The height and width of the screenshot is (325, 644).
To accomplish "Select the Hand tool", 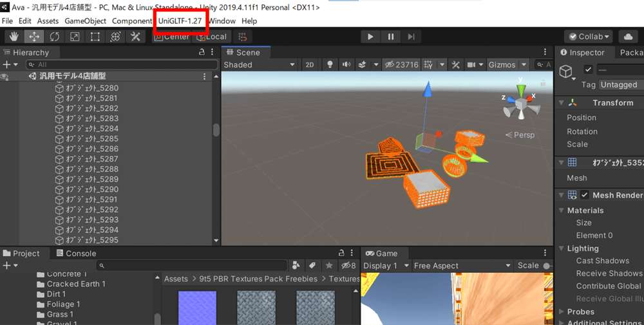I will click(x=14, y=37).
